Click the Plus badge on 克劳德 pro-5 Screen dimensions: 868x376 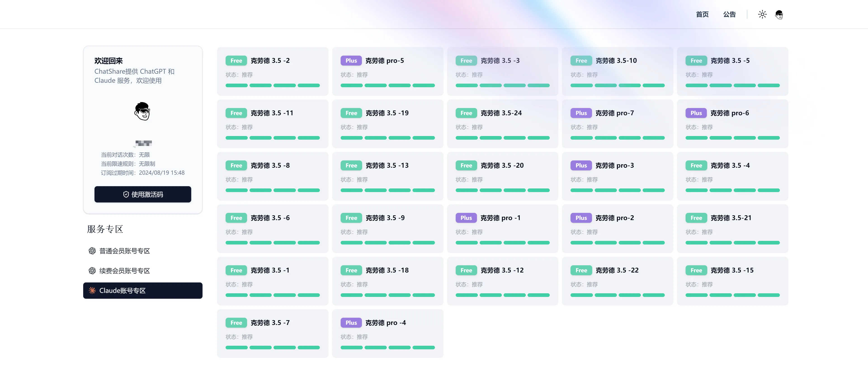(x=351, y=61)
